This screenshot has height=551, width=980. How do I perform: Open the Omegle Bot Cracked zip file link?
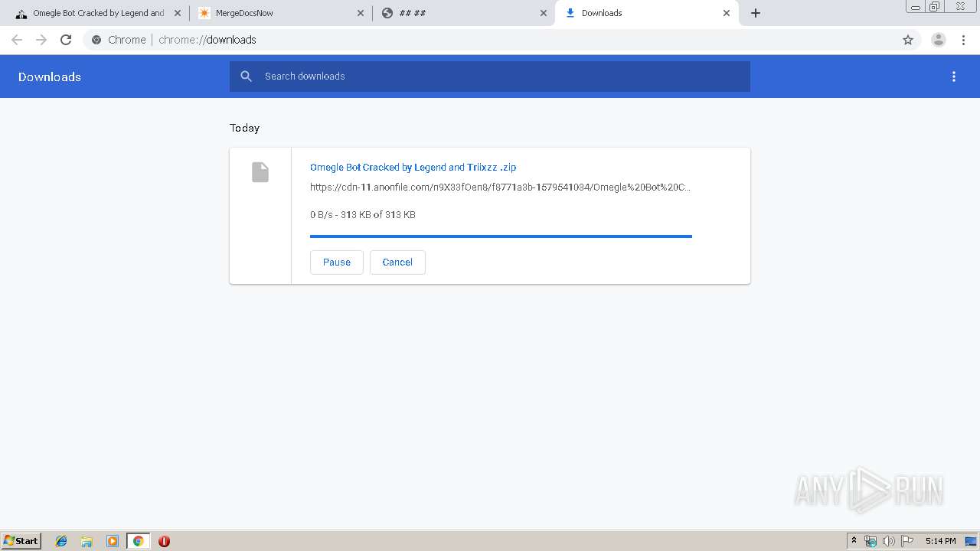coord(413,167)
